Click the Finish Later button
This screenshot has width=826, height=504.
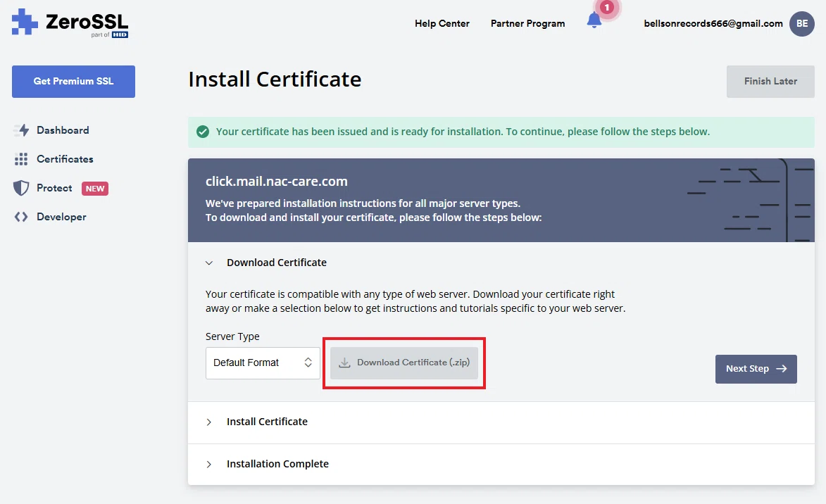tap(770, 82)
